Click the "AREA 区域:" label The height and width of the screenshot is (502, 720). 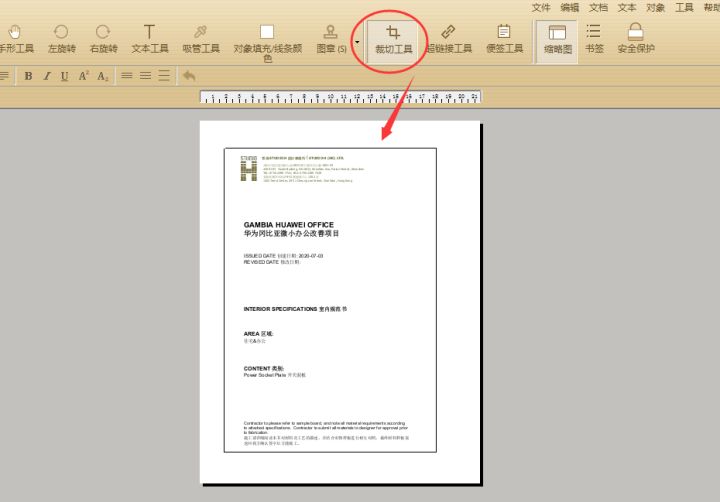258,334
